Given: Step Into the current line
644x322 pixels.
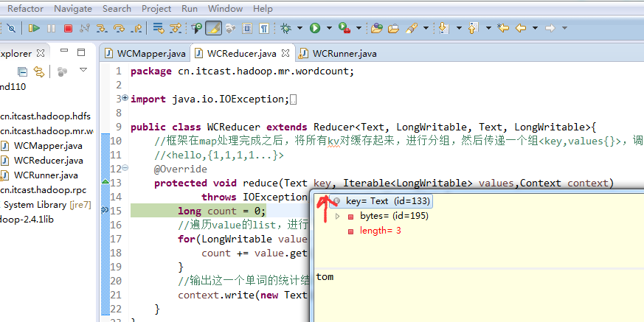Looking at the screenshot, I should click(102, 28).
